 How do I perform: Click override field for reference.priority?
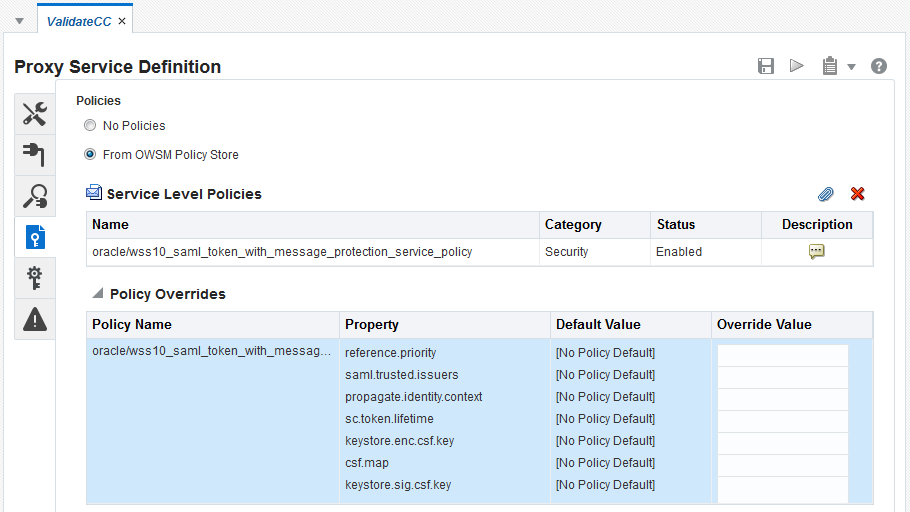pos(782,355)
